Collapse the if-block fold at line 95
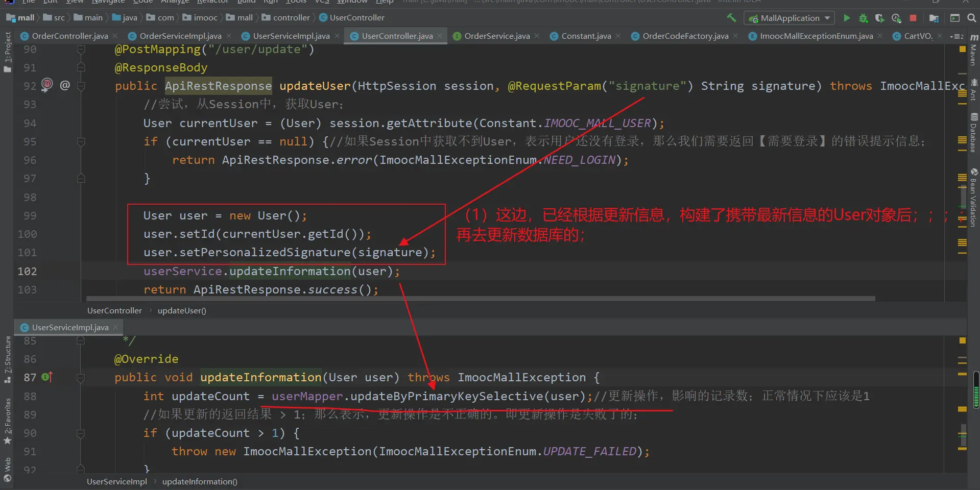 (x=81, y=141)
